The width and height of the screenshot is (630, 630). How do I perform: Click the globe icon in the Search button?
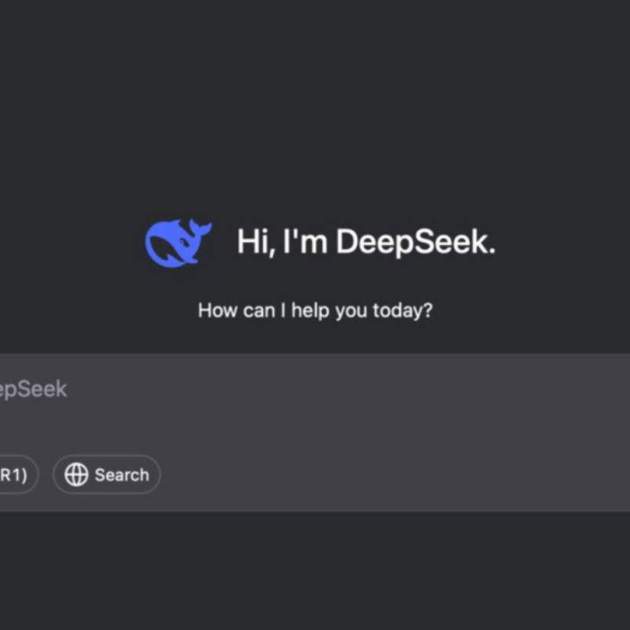(76, 475)
